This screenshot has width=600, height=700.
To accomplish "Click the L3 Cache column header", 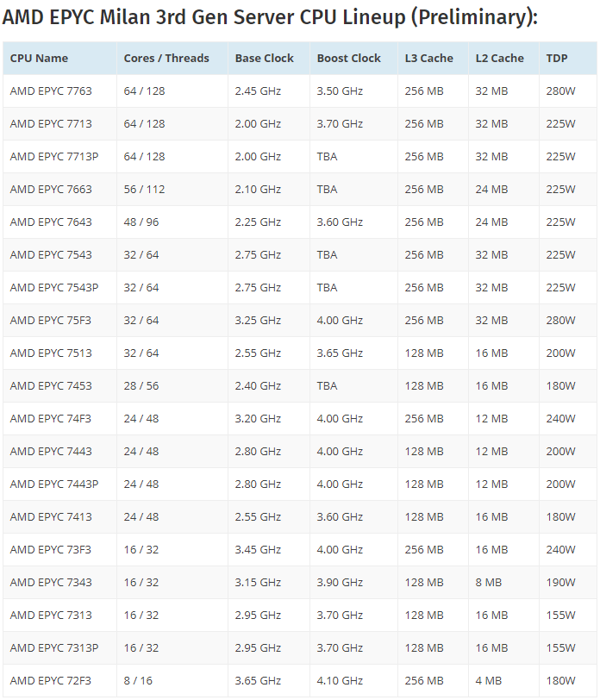I will [x=428, y=59].
